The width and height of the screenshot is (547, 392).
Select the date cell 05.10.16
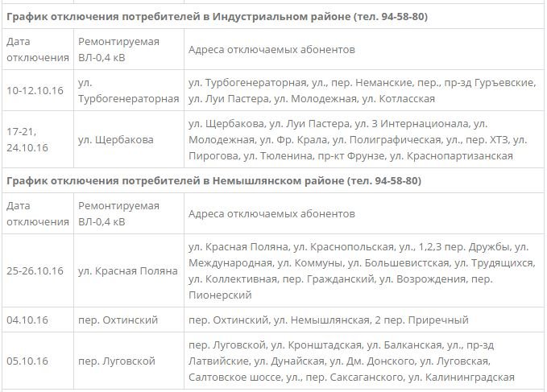pyautogui.click(x=27, y=361)
